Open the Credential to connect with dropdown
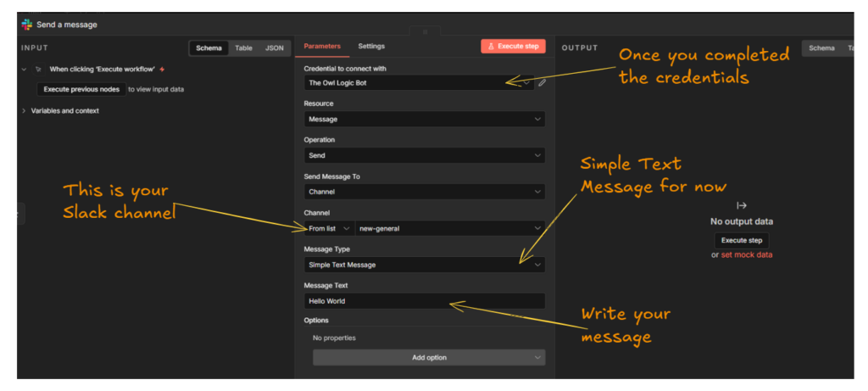Viewport: 868px width, 391px height. (x=419, y=82)
